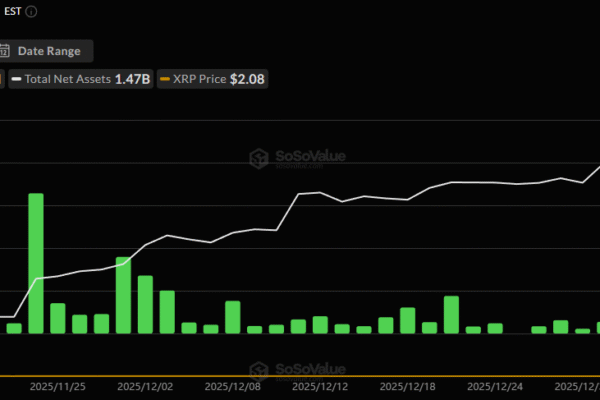
Task: Click the calendar icon in Date Range
Action: [5, 51]
